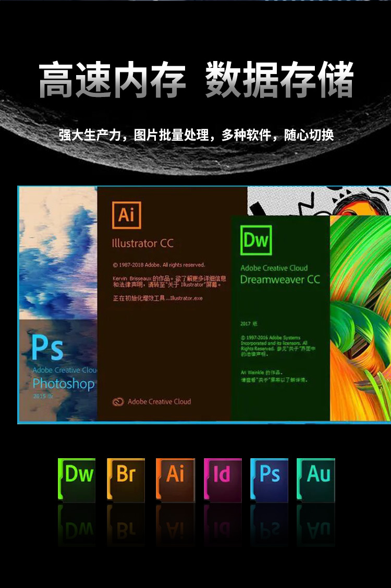Click the 'Photoshop' title text

click(x=64, y=384)
